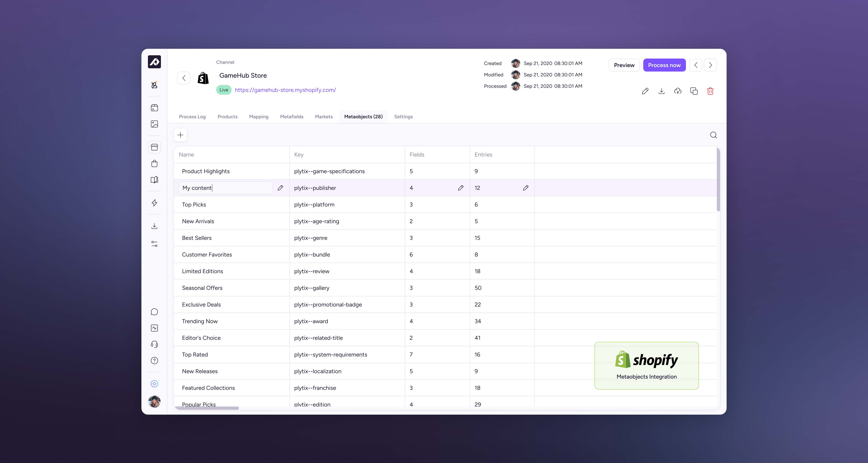Open the channels store sidebar icon
Screen dimensions: 868x463
[154, 147]
